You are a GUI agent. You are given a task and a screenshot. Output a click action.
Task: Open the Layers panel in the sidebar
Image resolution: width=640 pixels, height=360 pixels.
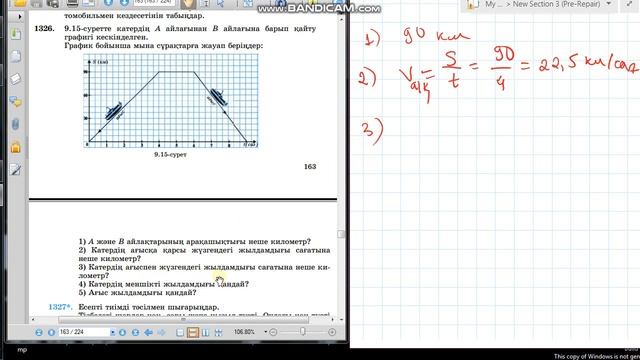click(16, 79)
